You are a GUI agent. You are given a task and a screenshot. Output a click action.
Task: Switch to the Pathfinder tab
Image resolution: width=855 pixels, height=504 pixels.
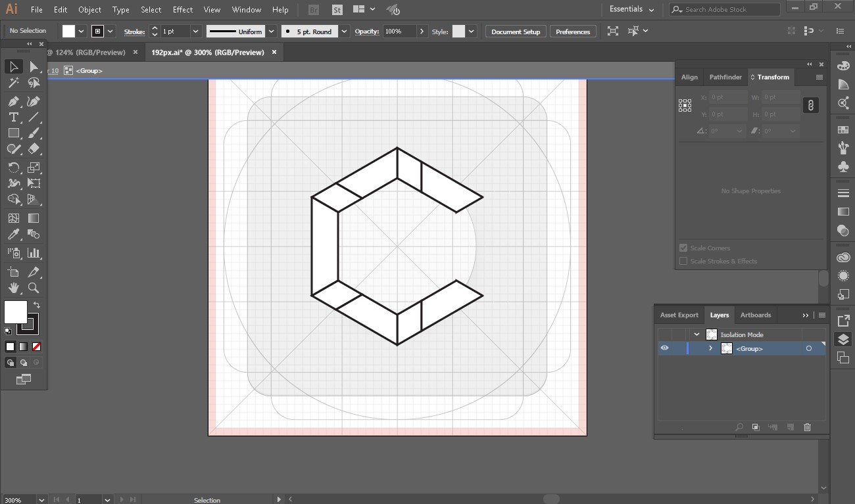(725, 77)
